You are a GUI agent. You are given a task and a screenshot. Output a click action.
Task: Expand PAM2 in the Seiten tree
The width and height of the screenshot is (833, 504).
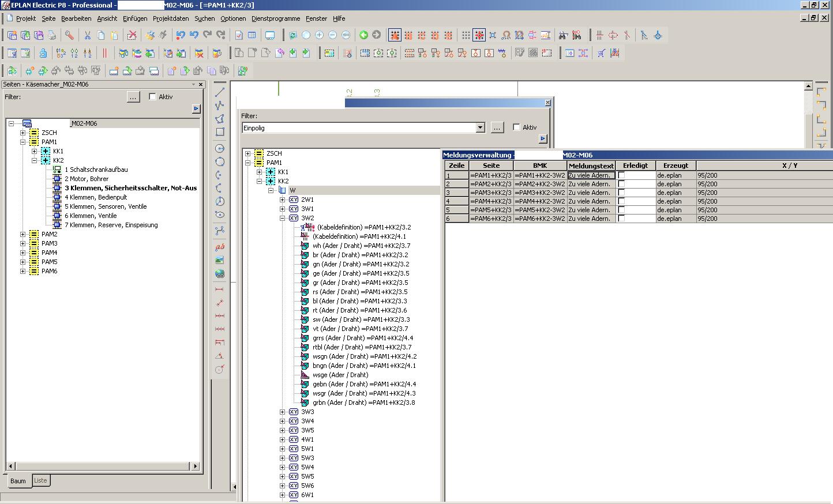point(22,234)
